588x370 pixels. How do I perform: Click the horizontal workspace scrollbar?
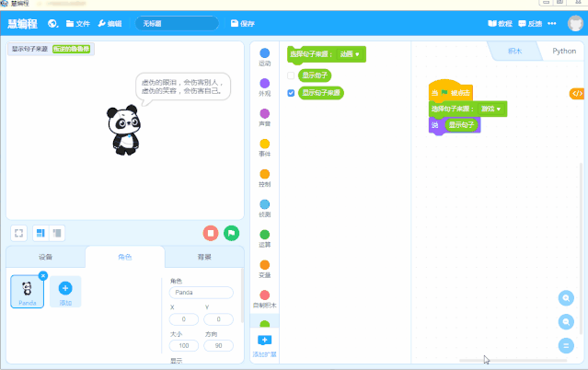pos(513,361)
